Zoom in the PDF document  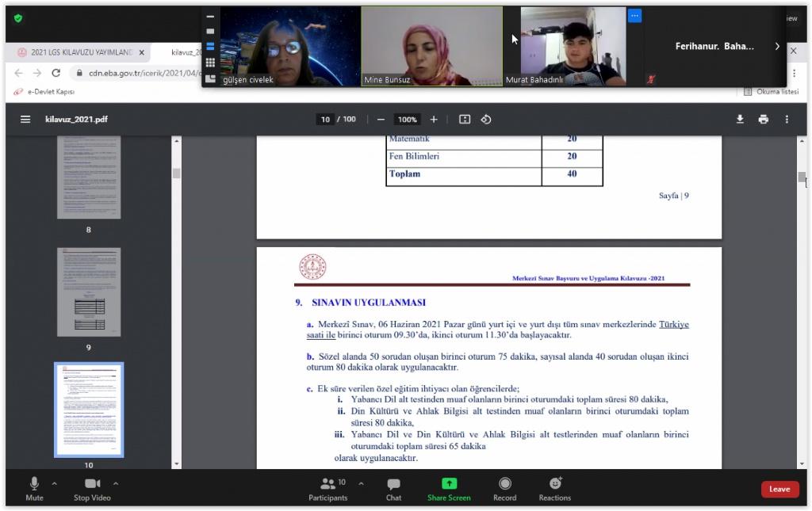(434, 120)
